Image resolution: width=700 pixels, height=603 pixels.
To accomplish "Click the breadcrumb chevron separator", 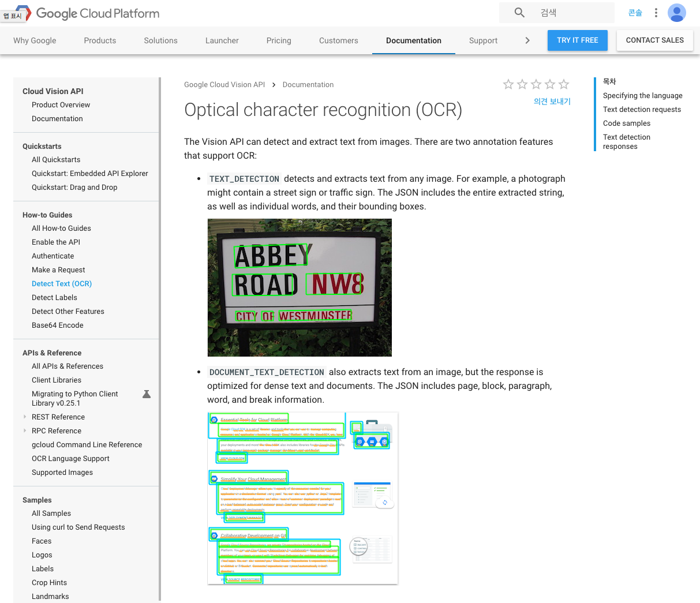I will point(274,85).
